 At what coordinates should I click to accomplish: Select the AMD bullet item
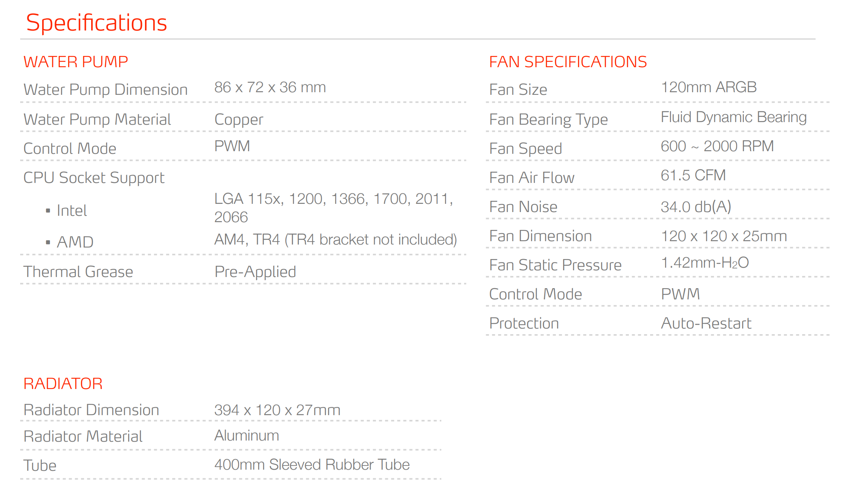[x=75, y=242]
